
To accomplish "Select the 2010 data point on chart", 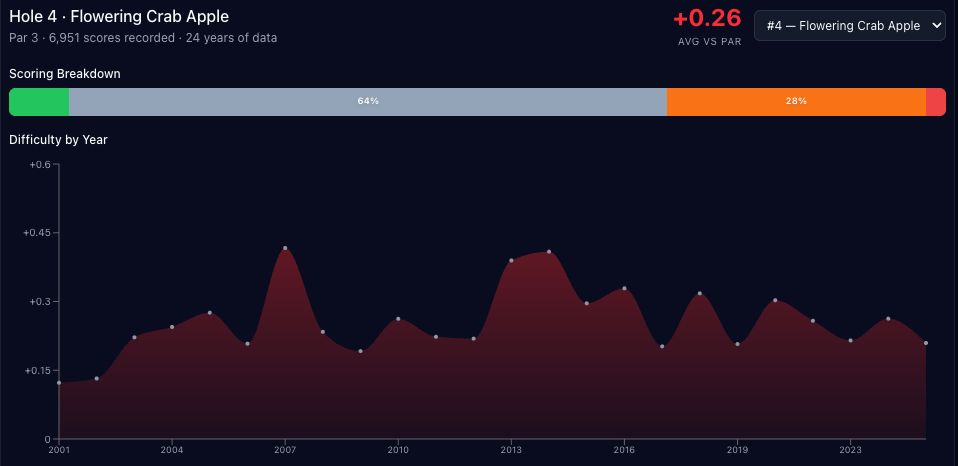I will coord(398,319).
